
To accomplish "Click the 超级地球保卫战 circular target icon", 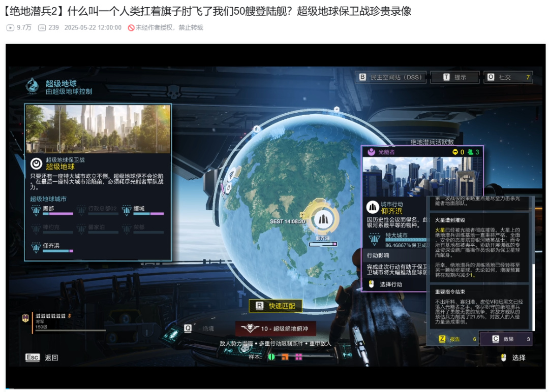I will (37, 164).
